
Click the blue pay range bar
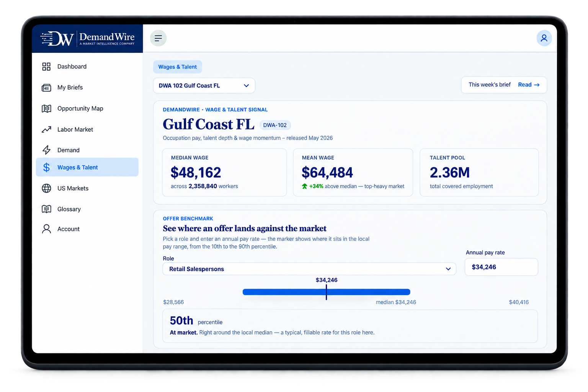coord(326,292)
